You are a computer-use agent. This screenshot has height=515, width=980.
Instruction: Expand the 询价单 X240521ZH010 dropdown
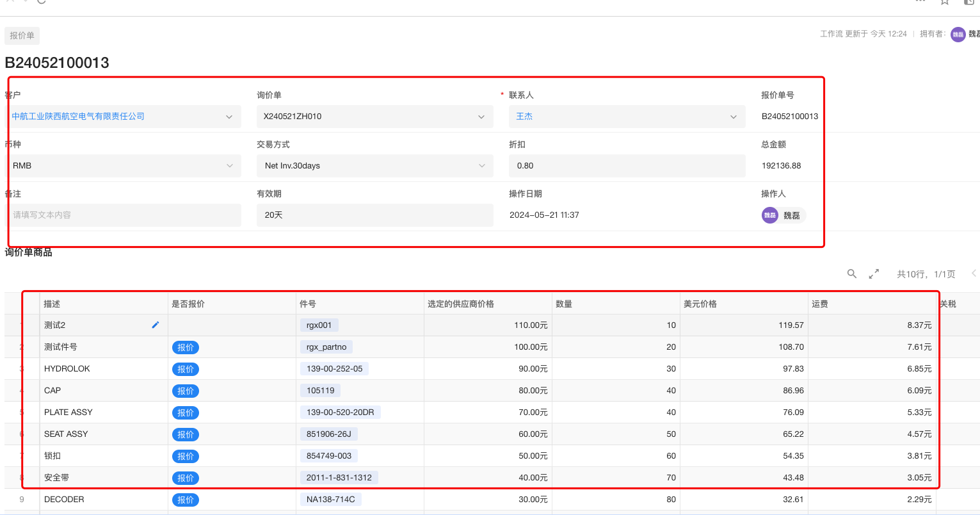pyautogui.click(x=481, y=117)
